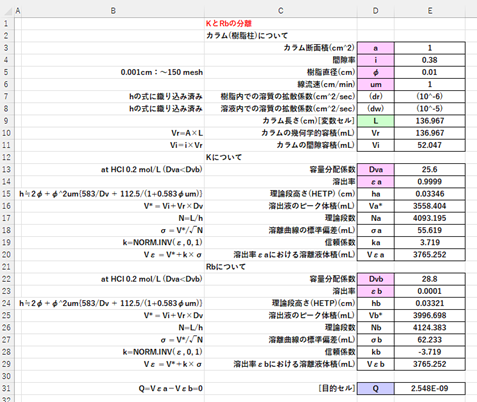Select pink cell 'i' in row 4
The width and height of the screenshot is (477, 402).
point(376,60)
